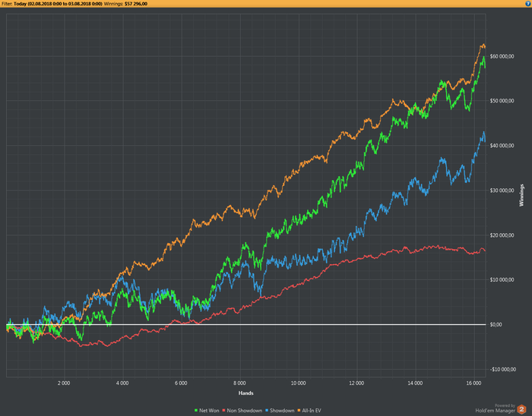Click the 12 000 hands axis label
This screenshot has height=416, width=532.
[x=356, y=383]
